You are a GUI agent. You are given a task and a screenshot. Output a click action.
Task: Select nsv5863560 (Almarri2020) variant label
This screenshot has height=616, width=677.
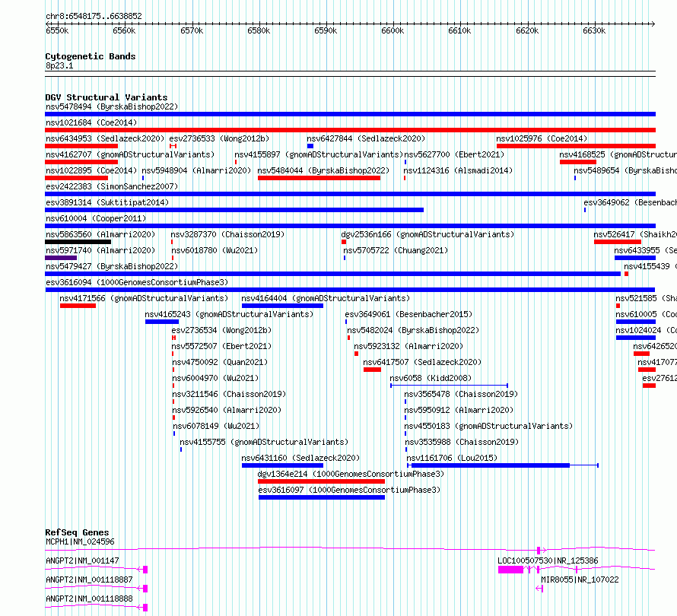pyautogui.click(x=100, y=234)
